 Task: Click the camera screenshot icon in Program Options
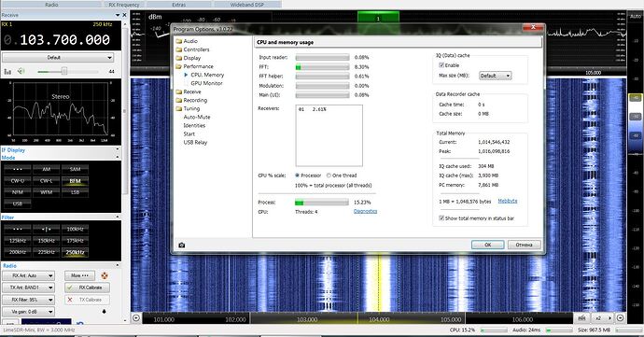[x=182, y=245]
